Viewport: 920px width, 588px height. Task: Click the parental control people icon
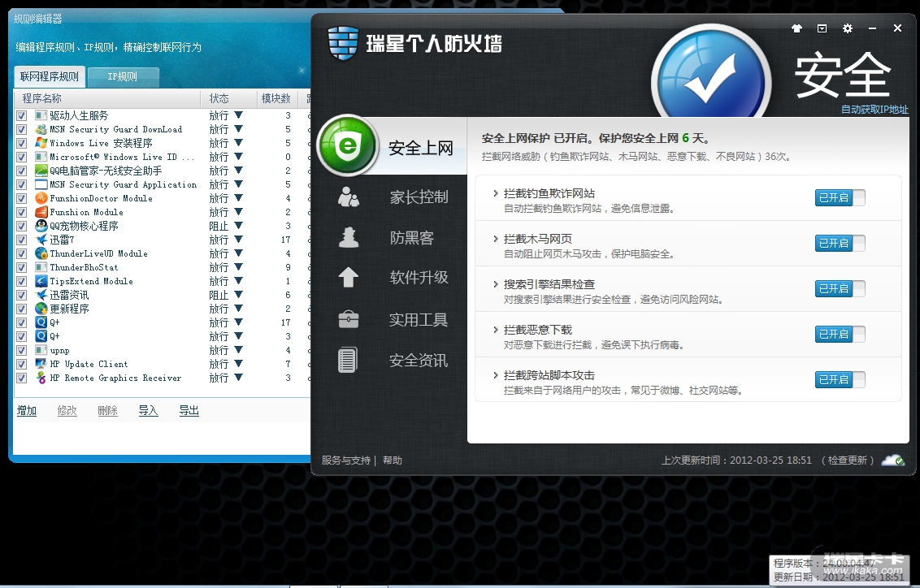coord(349,197)
